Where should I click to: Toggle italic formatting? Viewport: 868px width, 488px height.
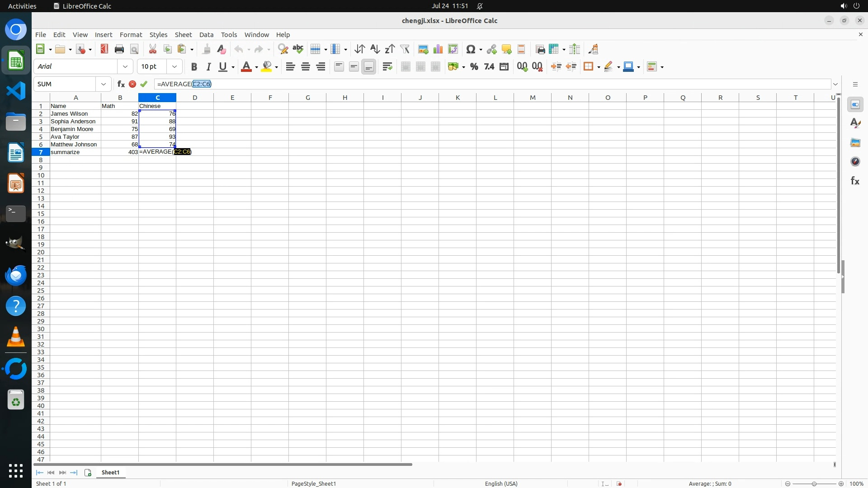coord(208,67)
